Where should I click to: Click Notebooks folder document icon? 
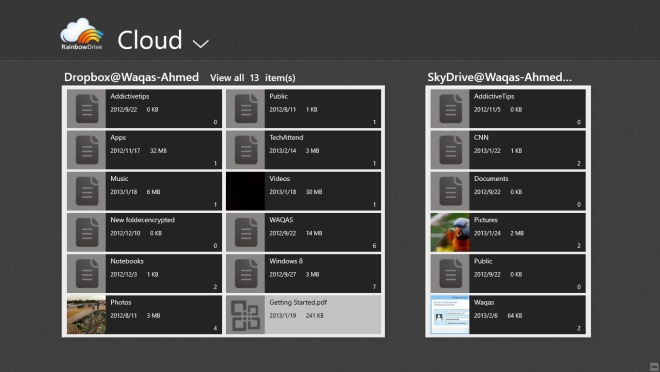[x=87, y=274]
